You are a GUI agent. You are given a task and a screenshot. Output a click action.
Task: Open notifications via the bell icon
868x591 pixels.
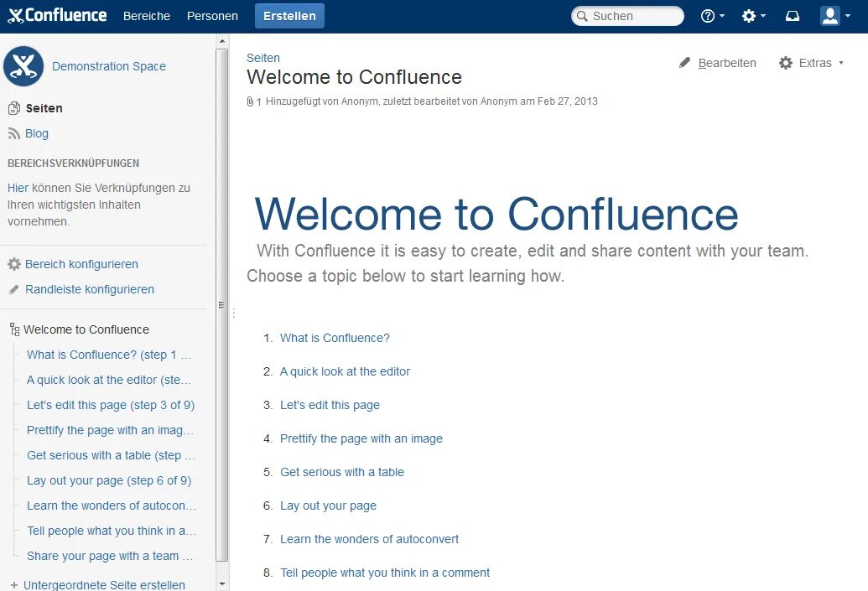(792, 15)
